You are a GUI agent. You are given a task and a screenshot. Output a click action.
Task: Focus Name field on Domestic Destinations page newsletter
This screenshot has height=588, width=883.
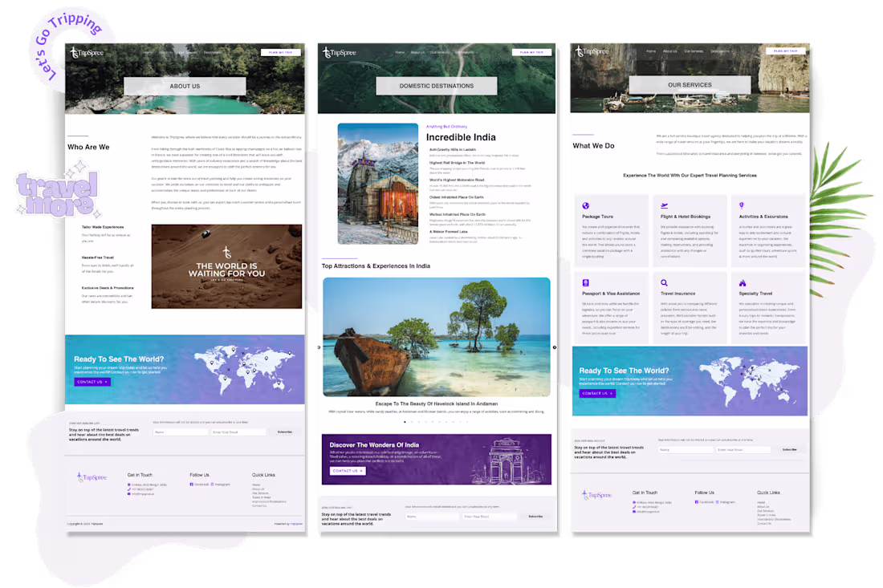(x=432, y=517)
